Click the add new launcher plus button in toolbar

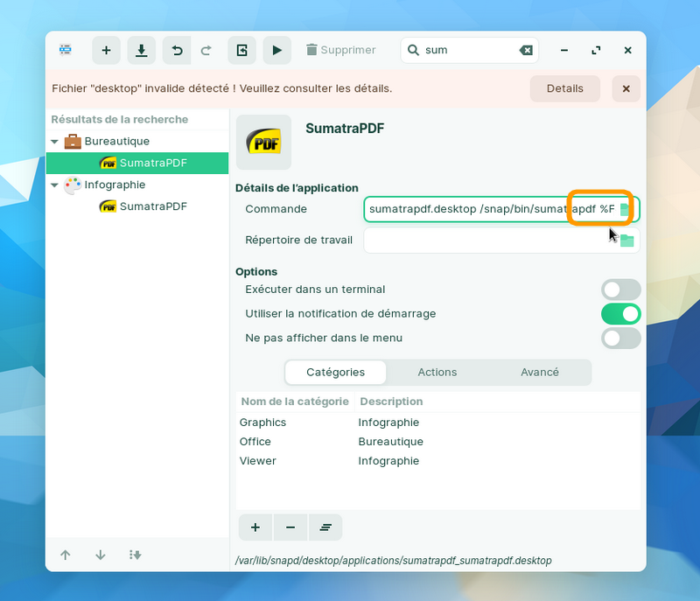coord(106,51)
